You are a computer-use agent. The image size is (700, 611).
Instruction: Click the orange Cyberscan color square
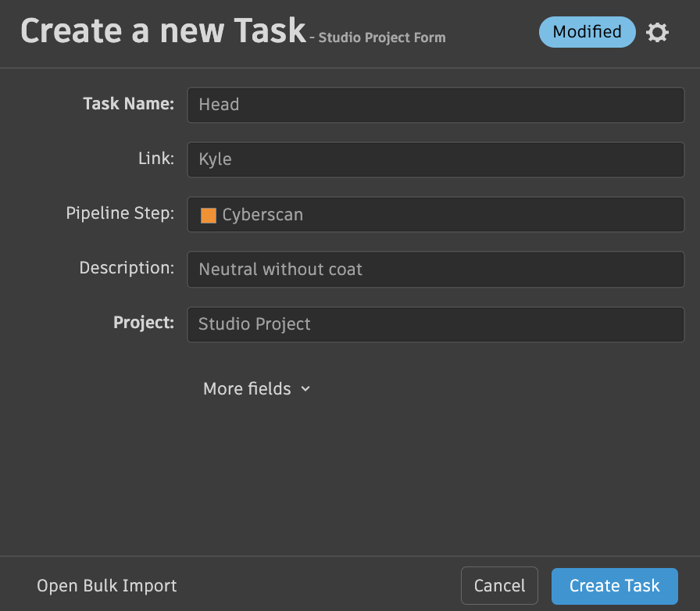[209, 216]
